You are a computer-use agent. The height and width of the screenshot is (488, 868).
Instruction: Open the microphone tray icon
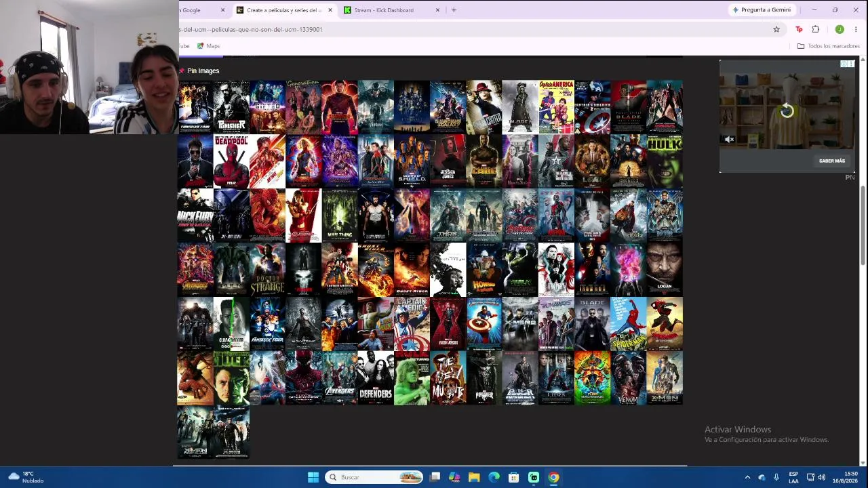(x=776, y=477)
